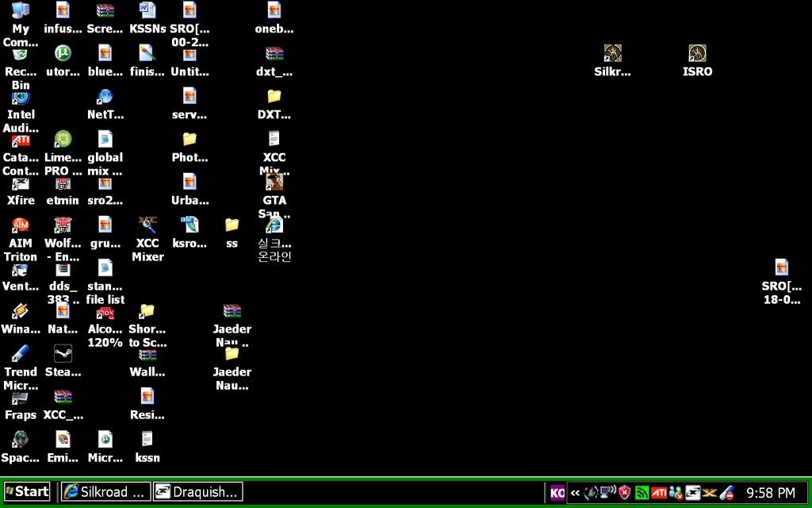Screen dimensions: 812x508
Task: Open the etmin shortcut
Action: [x=63, y=183]
